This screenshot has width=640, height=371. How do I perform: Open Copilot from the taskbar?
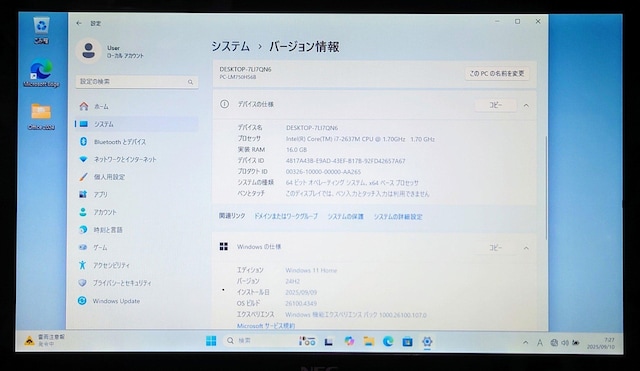click(x=349, y=341)
